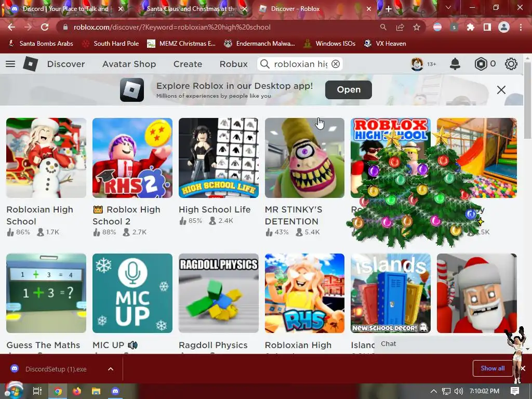Open Firefox from taskbar
The image size is (532, 399).
pos(77,391)
